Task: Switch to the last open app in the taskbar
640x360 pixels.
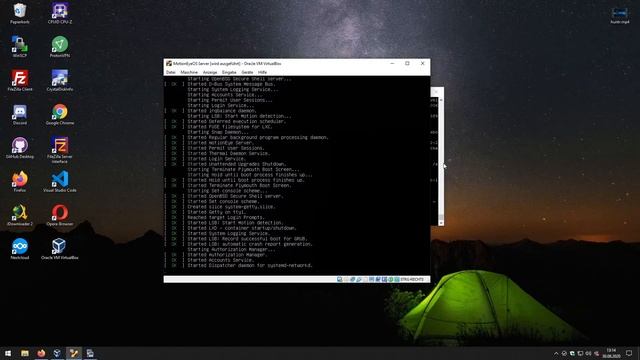Action: click(x=90, y=353)
